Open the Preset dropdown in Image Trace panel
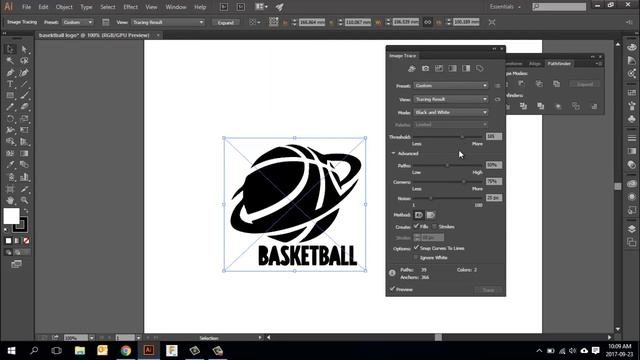This screenshot has width=640, height=360. tap(451, 86)
